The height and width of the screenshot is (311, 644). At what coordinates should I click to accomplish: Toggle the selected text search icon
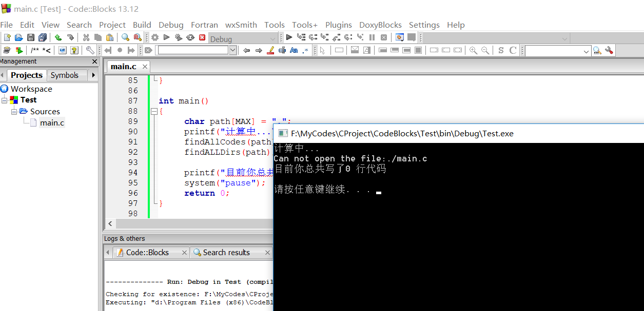click(282, 50)
